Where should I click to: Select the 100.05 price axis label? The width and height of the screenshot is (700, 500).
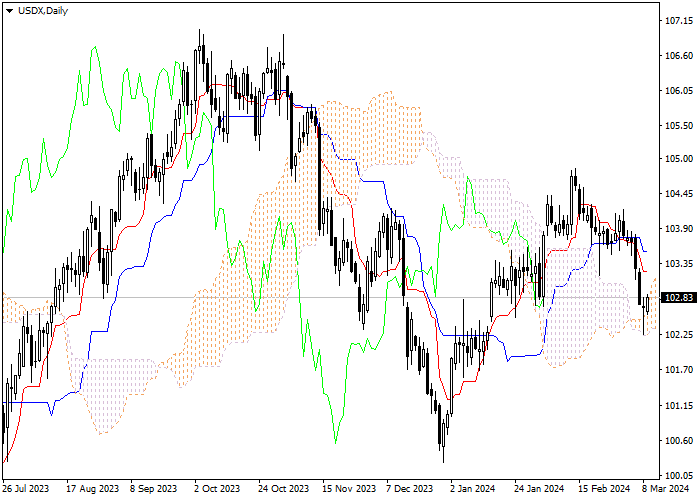tap(679, 475)
